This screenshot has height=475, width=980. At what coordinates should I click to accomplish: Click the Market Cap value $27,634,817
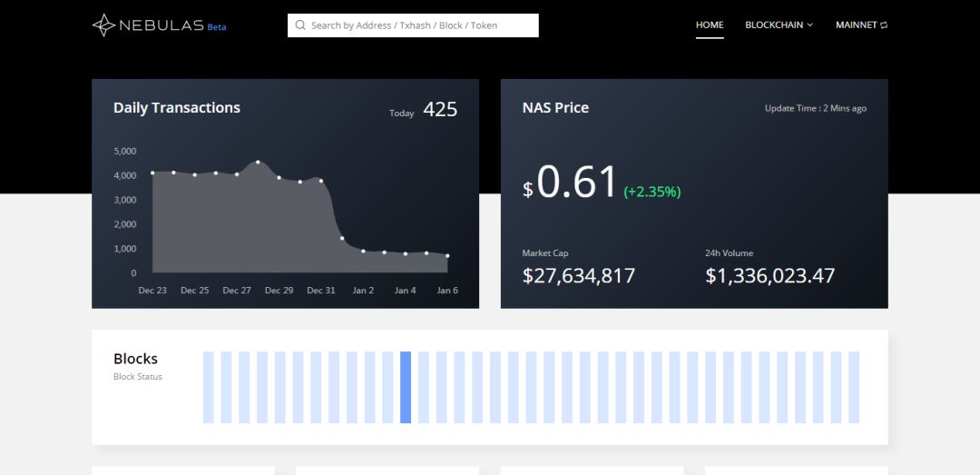click(x=579, y=275)
